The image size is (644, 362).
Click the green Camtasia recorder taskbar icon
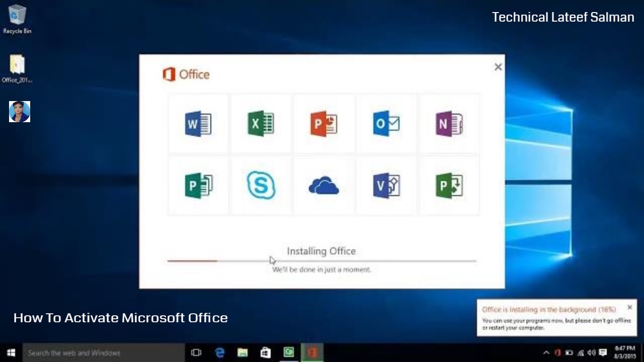click(289, 353)
